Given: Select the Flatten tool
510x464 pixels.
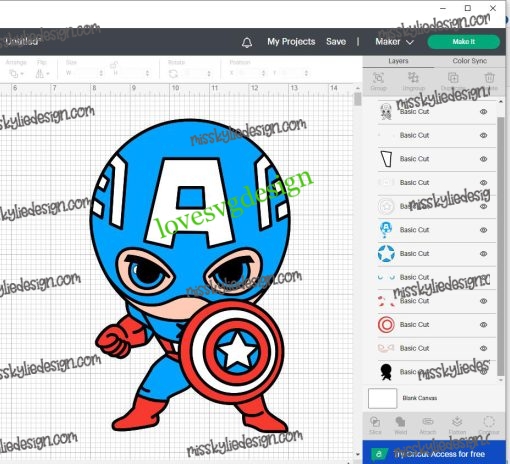Looking at the screenshot, I should click(457, 422).
